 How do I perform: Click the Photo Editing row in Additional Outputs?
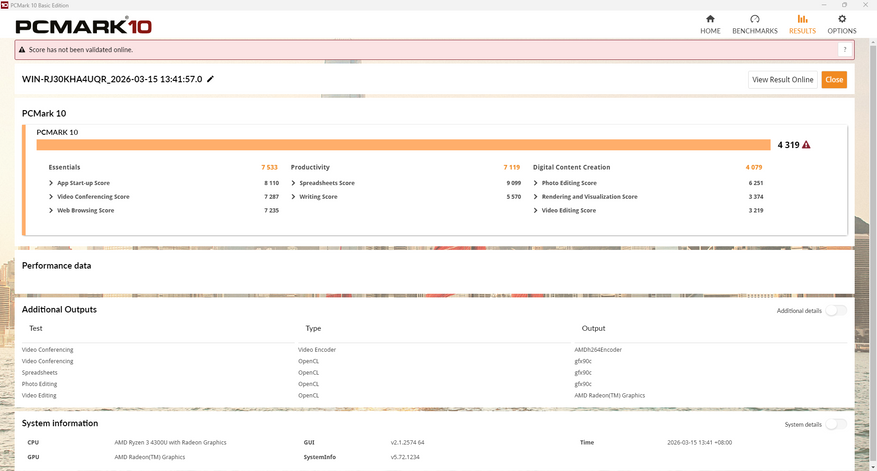[x=434, y=384]
